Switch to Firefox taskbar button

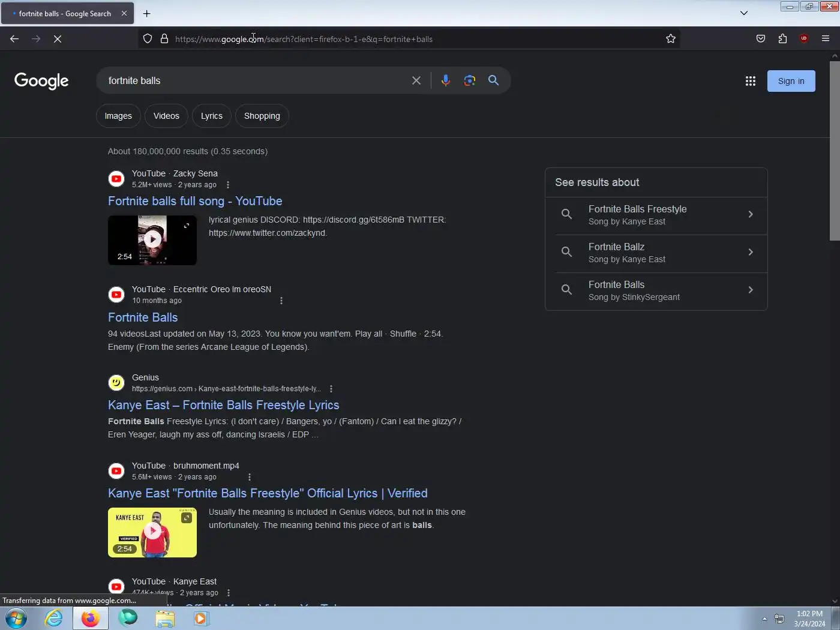(91, 618)
